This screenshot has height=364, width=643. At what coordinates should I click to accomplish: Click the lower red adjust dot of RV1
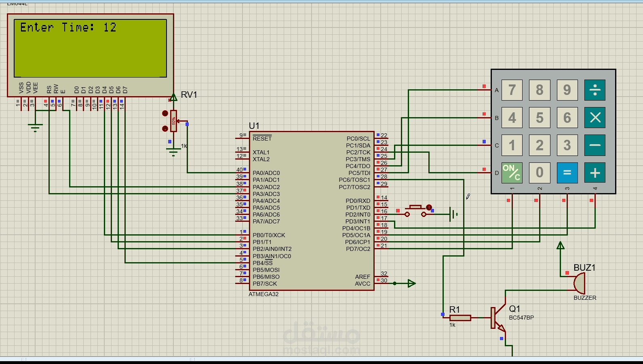pyautogui.click(x=165, y=128)
